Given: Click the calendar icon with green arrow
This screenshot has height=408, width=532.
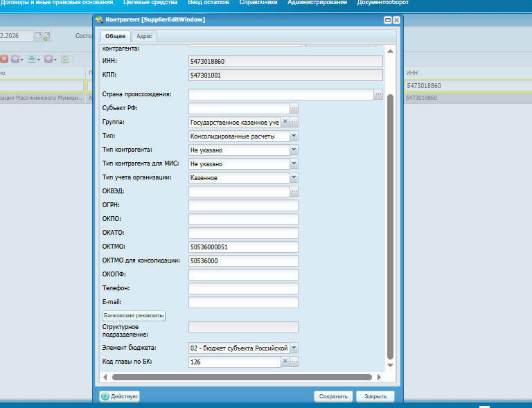Looking at the screenshot, I should tap(46, 35).
